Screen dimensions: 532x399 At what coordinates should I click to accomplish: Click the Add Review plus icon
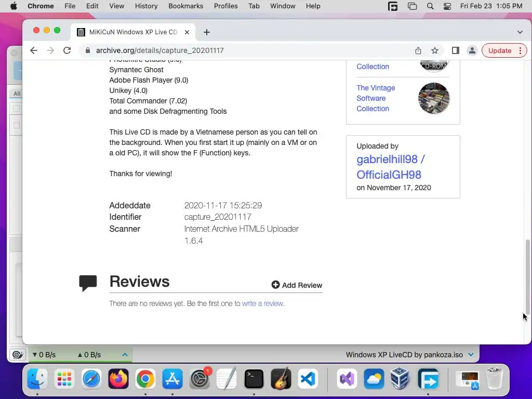pyautogui.click(x=275, y=285)
